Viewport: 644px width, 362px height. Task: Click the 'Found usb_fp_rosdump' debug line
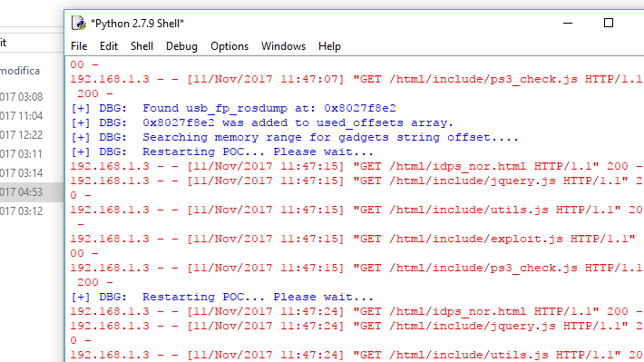(x=234, y=109)
